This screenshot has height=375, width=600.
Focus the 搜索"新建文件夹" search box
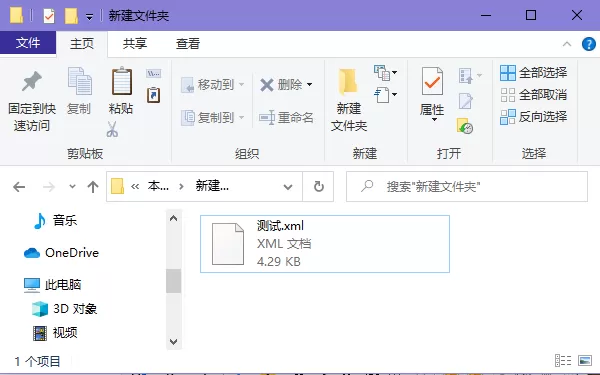(x=467, y=187)
